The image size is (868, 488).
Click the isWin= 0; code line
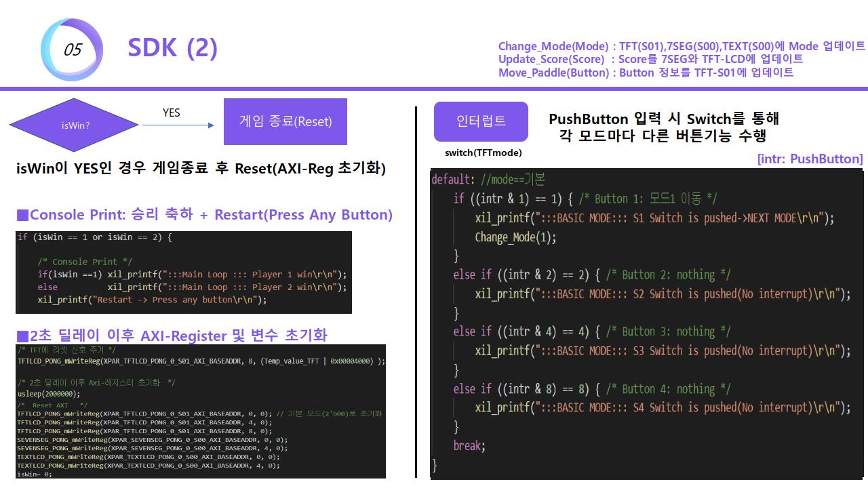35,474
